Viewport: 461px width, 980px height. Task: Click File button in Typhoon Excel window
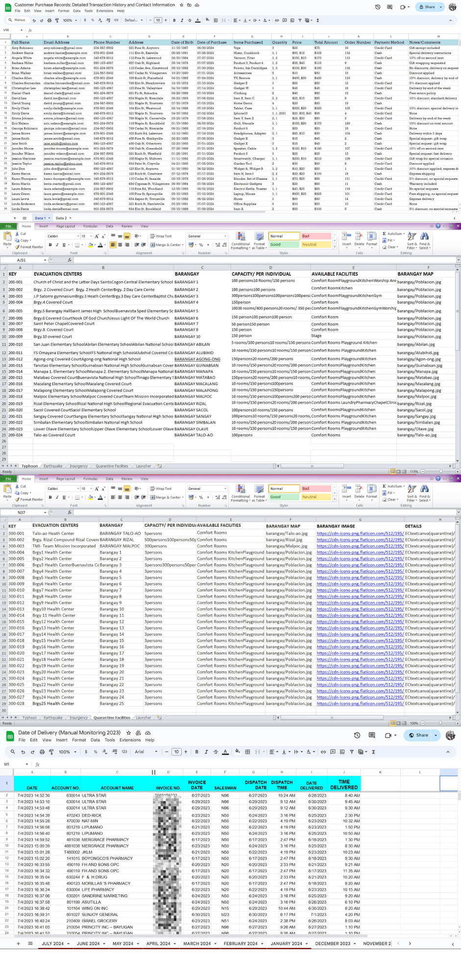[x=8, y=226]
